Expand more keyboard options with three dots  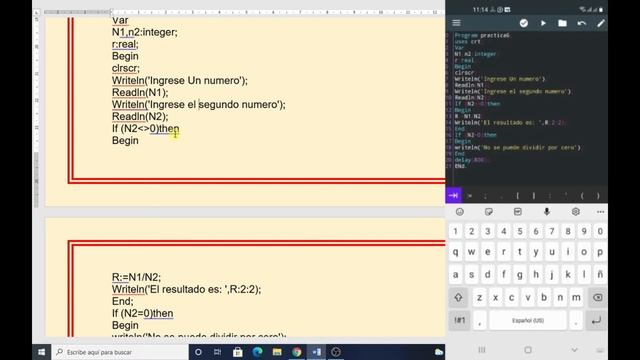pyautogui.click(x=600, y=212)
